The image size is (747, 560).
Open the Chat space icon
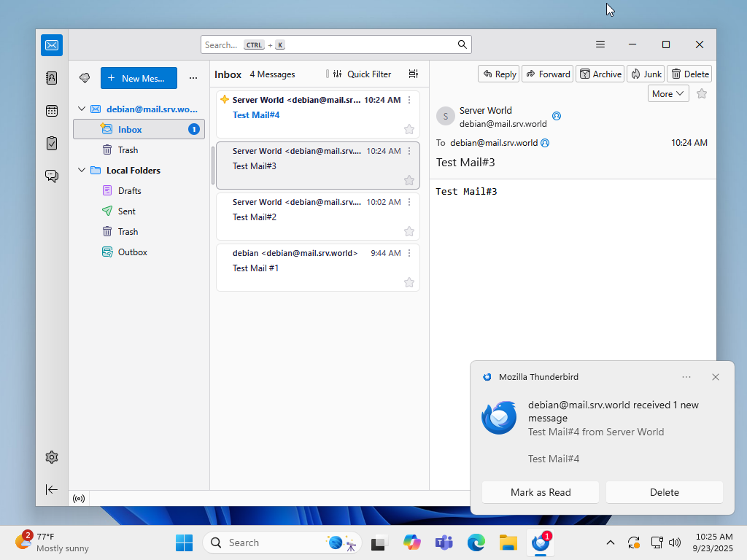[x=52, y=176]
